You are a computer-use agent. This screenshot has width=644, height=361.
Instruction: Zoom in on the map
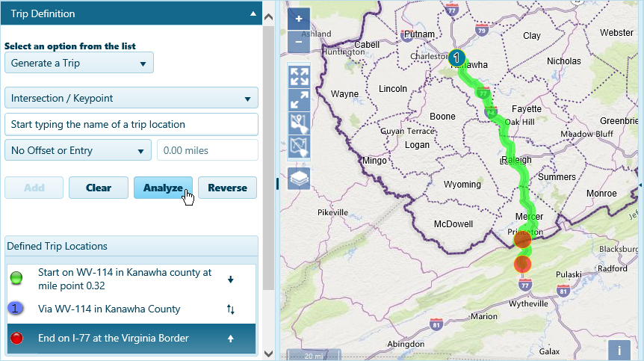click(x=299, y=19)
